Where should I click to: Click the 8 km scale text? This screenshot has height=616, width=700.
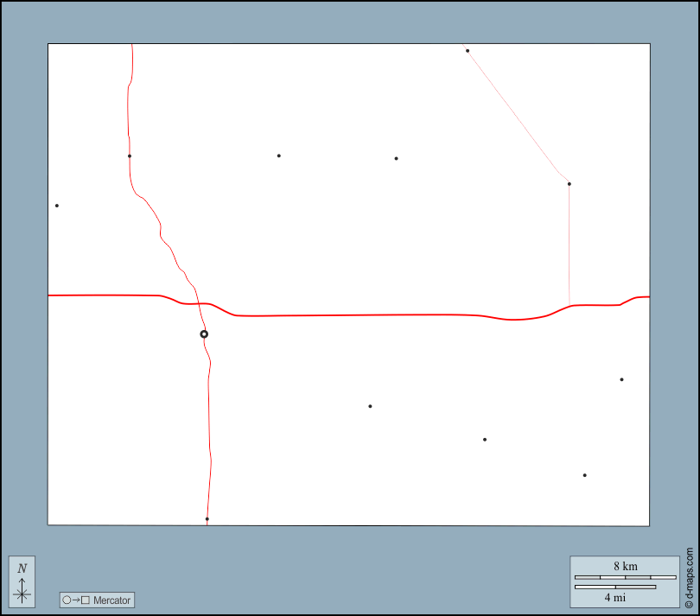(625, 566)
